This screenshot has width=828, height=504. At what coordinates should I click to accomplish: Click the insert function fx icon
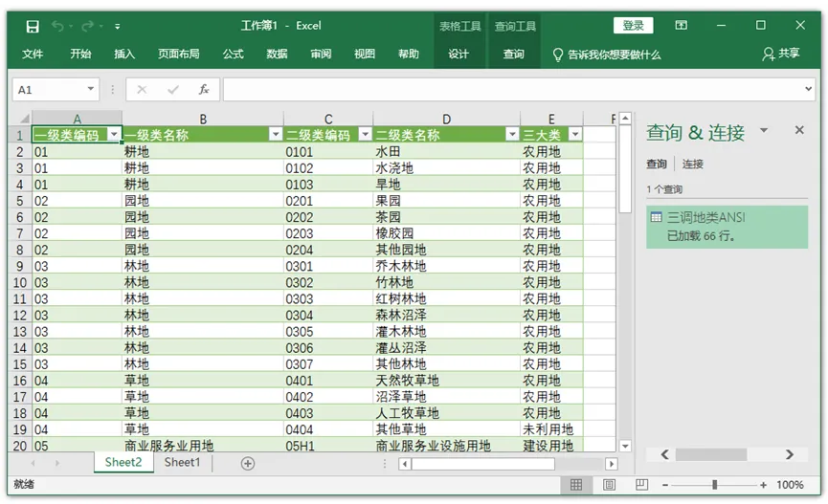pos(204,90)
